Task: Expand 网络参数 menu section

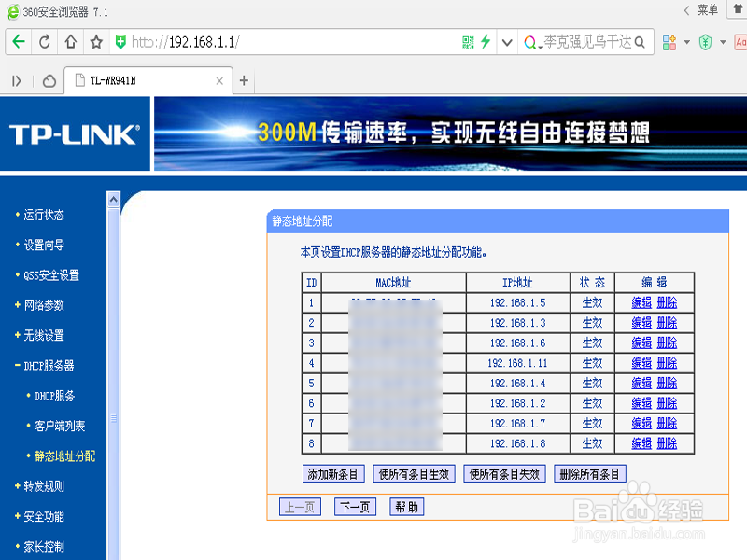Action: [x=44, y=305]
